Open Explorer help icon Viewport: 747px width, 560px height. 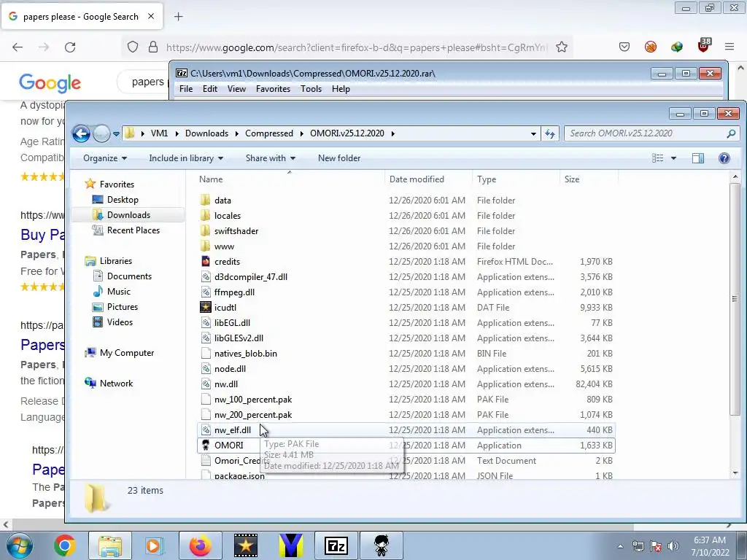click(x=724, y=158)
